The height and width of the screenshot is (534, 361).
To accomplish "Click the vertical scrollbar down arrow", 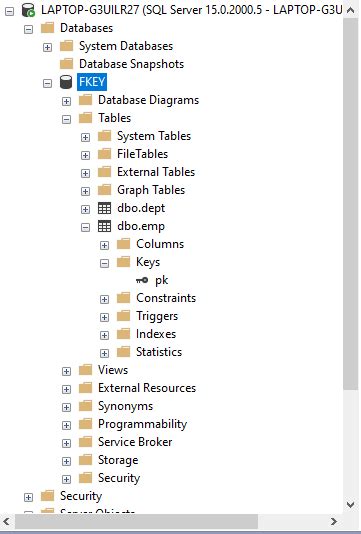I will pos(350,504).
